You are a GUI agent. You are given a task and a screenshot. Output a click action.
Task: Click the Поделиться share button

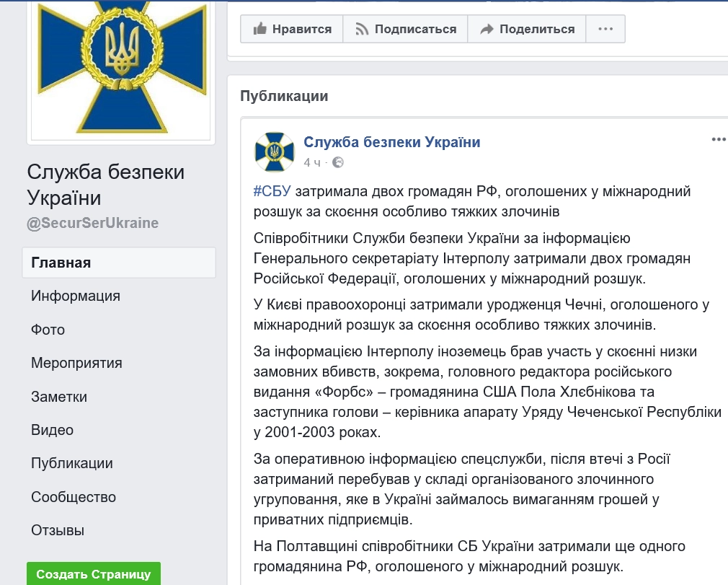coord(527,29)
